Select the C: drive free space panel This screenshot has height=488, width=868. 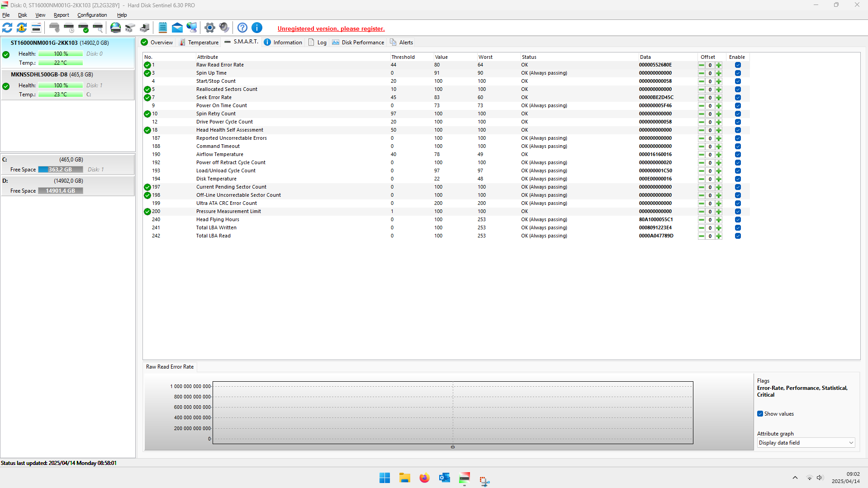tap(68, 165)
